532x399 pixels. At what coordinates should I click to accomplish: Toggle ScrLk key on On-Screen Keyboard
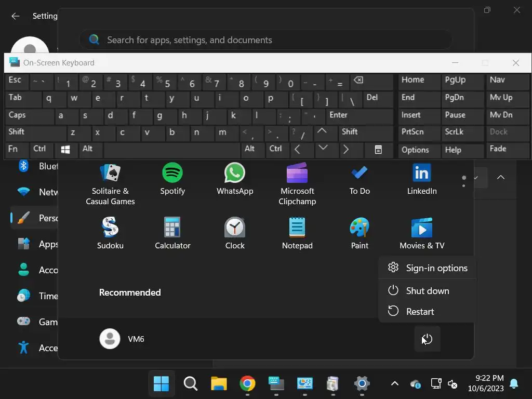[463, 134]
